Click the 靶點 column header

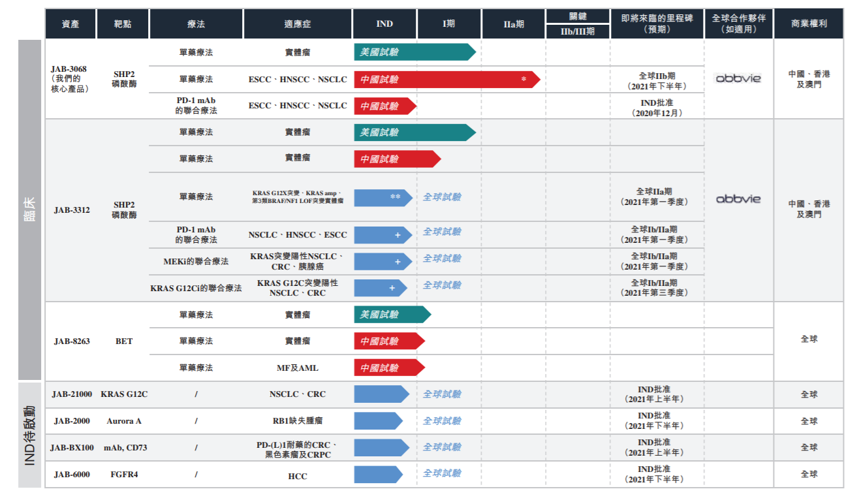(123, 24)
